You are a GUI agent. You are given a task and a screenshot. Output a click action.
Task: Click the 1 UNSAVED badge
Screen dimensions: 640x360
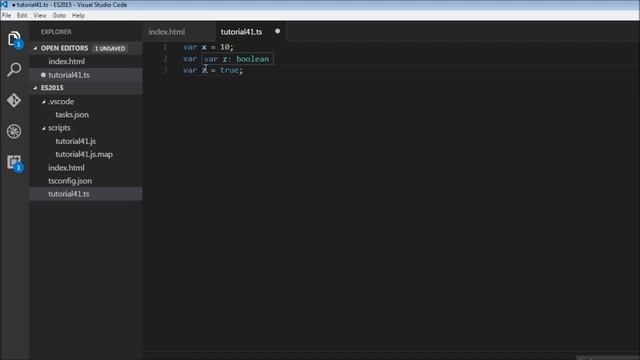(110, 48)
